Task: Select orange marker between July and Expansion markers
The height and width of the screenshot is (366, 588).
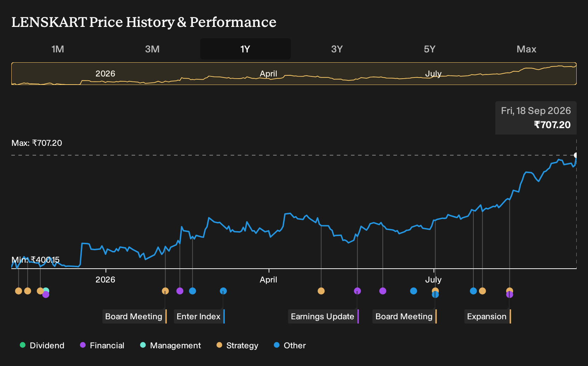Action: click(x=482, y=291)
